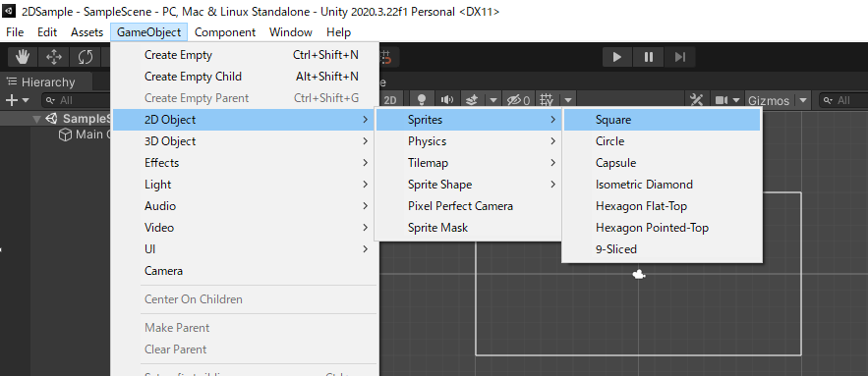Toggle scene audio speaker icon

446,100
